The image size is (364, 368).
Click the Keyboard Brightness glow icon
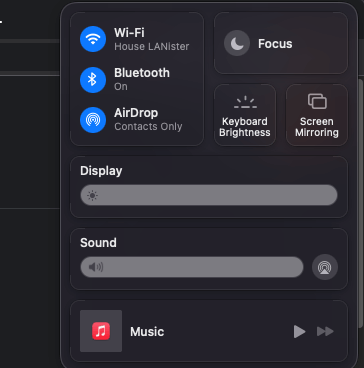(x=245, y=102)
